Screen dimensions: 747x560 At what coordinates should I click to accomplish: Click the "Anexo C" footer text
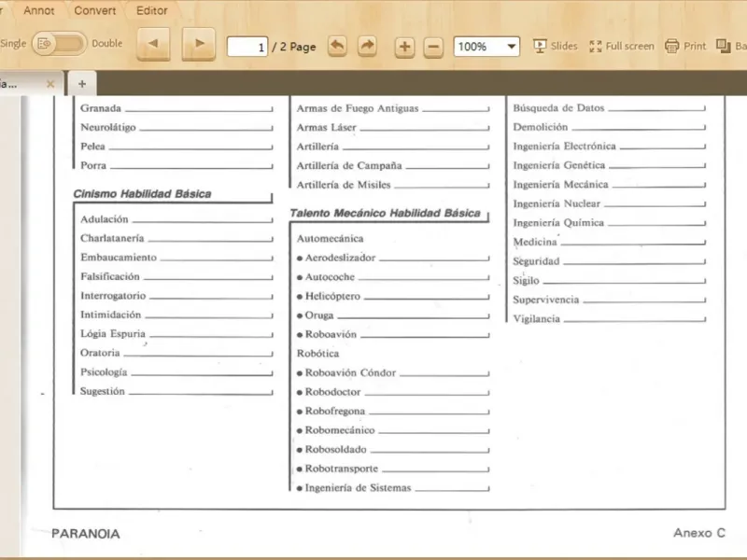coord(698,533)
